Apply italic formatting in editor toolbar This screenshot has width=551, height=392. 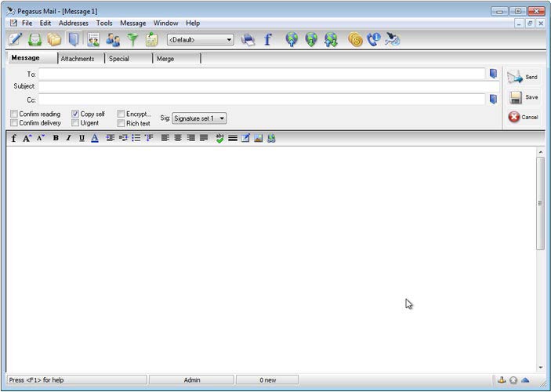(68, 138)
